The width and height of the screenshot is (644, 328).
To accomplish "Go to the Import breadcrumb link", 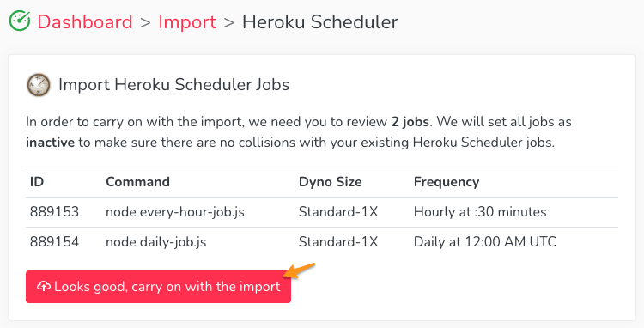I will coord(187,21).
